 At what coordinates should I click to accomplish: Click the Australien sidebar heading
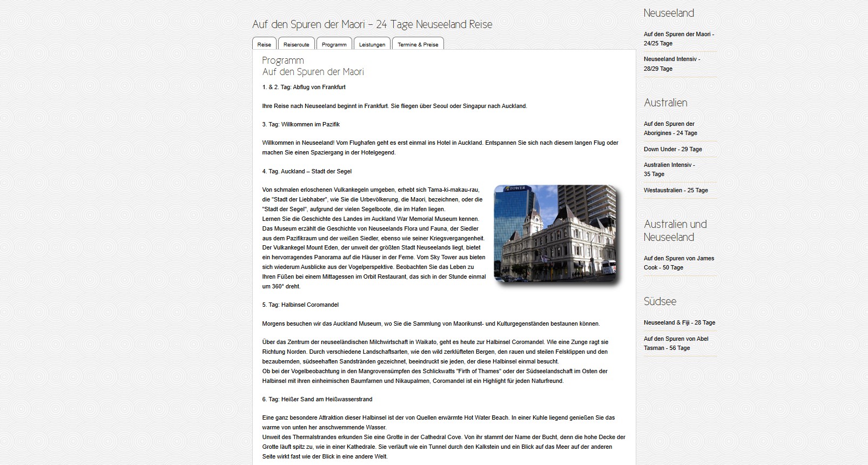[x=665, y=103]
